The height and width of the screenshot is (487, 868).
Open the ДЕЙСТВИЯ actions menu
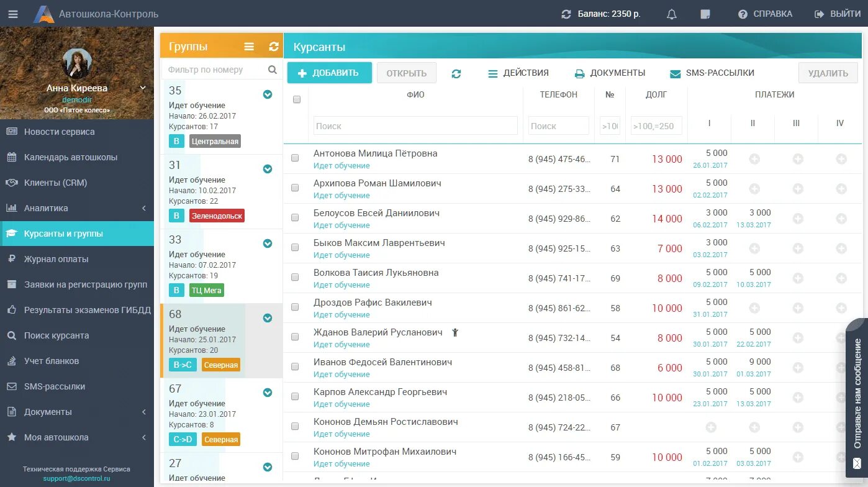[518, 73]
